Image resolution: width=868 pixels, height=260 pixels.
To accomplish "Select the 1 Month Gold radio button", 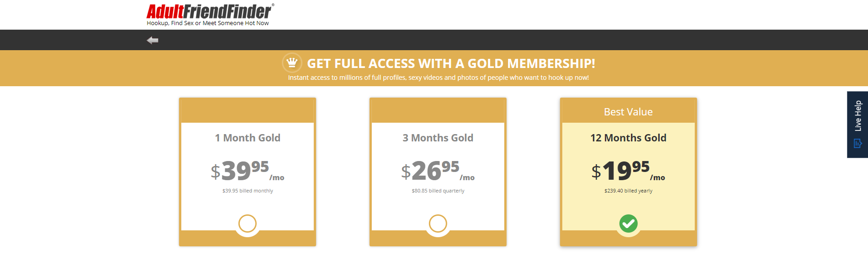I will point(248,224).
